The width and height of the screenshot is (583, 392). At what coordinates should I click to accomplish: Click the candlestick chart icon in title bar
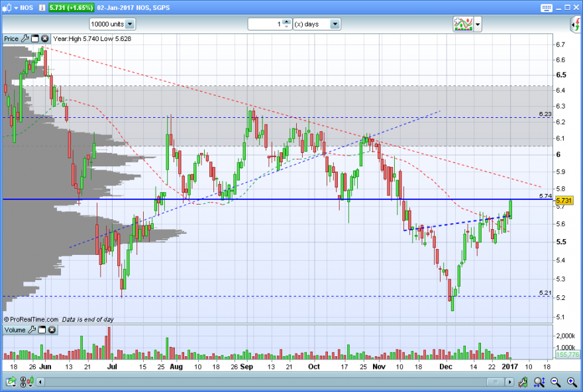point(7,8)
